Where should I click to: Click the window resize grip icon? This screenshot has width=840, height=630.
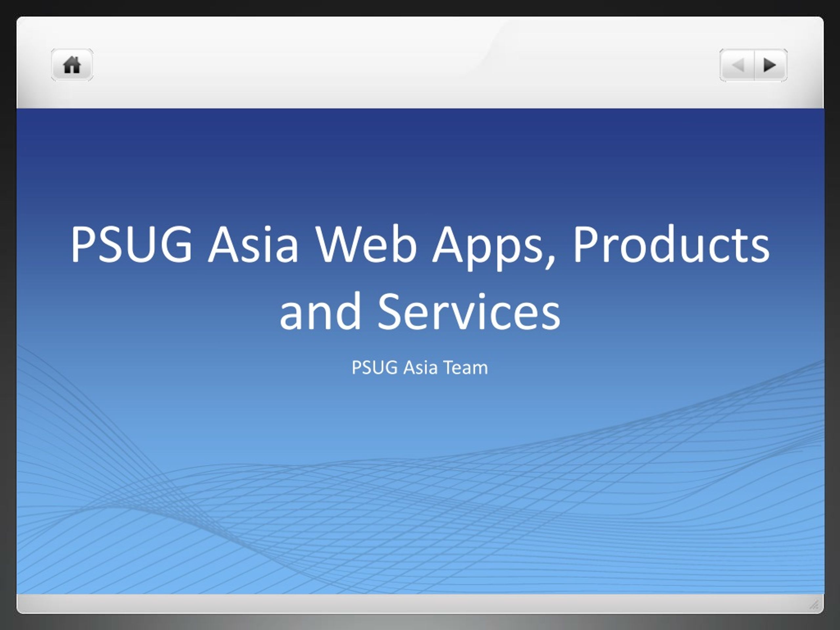[x=813, y=604]
